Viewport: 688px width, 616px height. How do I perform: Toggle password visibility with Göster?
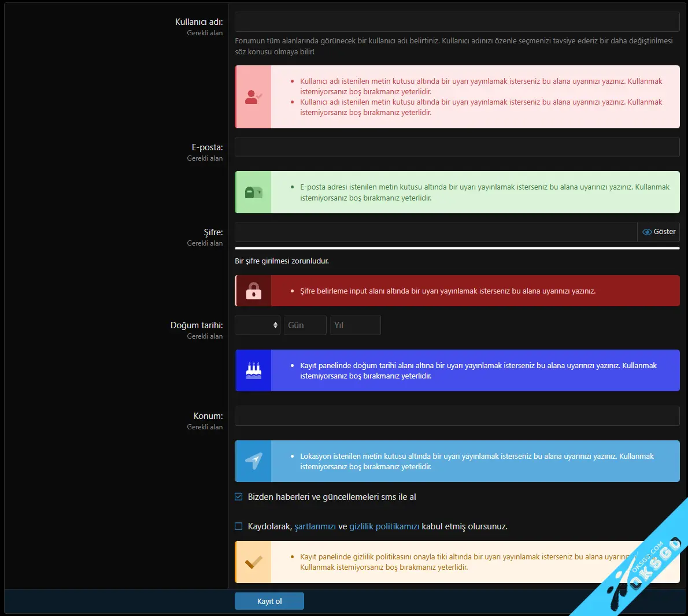[x=659, y=232]
